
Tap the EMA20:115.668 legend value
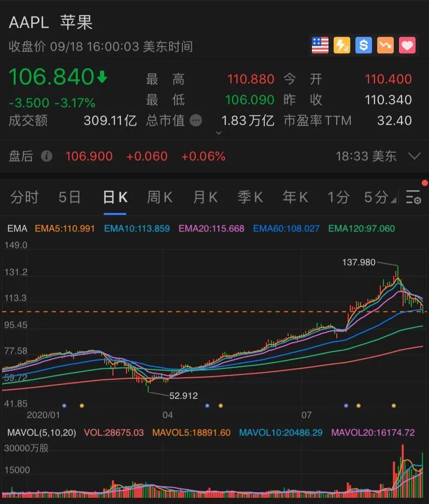coord(211,228)
